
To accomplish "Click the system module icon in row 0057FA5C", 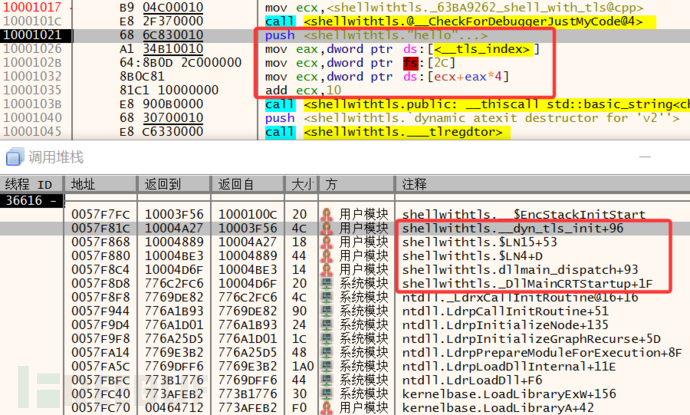I will click(327, 366).
